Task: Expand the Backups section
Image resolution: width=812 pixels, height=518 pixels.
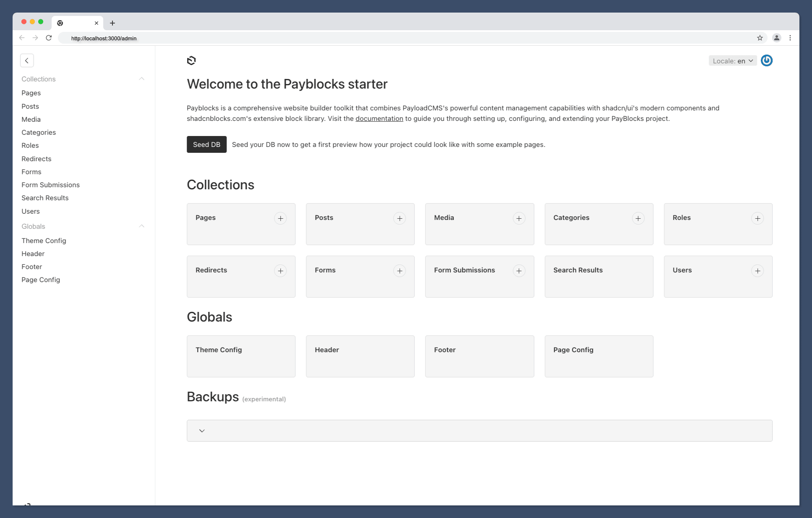Action: [202, 430]
